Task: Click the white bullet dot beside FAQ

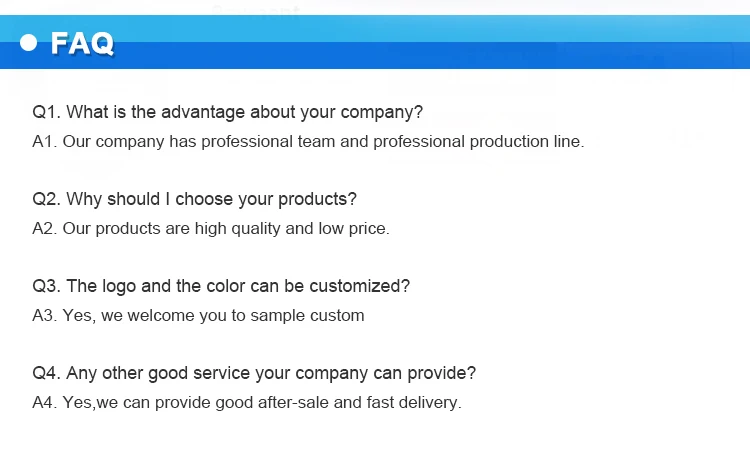Action: point(29,42)
